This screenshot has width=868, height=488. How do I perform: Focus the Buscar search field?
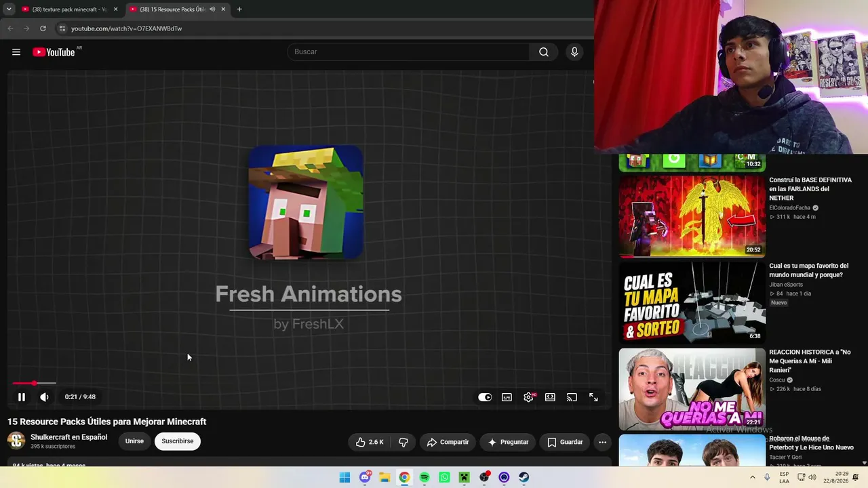[x=409, y=52]
